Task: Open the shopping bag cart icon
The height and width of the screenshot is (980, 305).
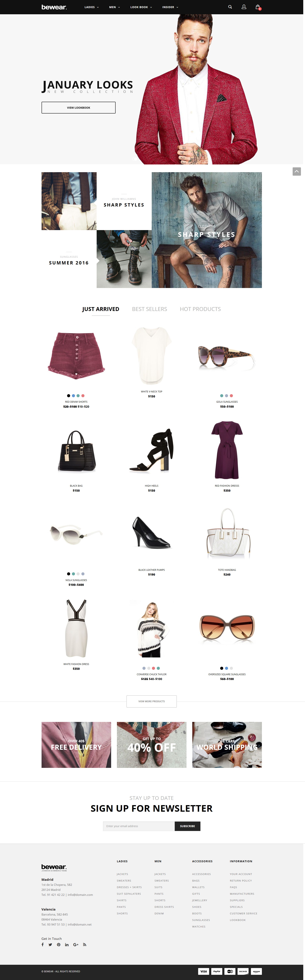Action: click(258, 7)
